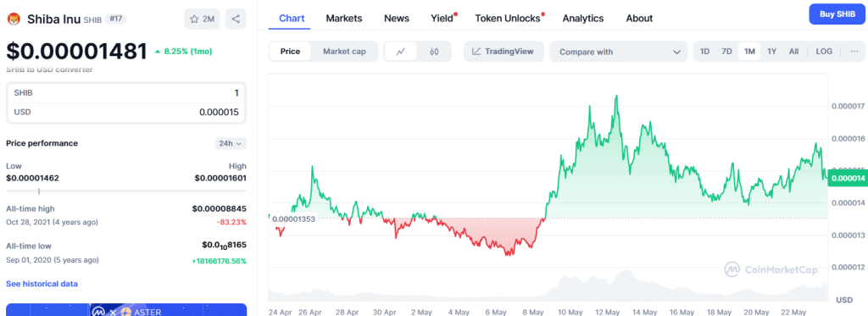Open the share icon button
Viewport: 868px width, 316px height.
point(236,19)
